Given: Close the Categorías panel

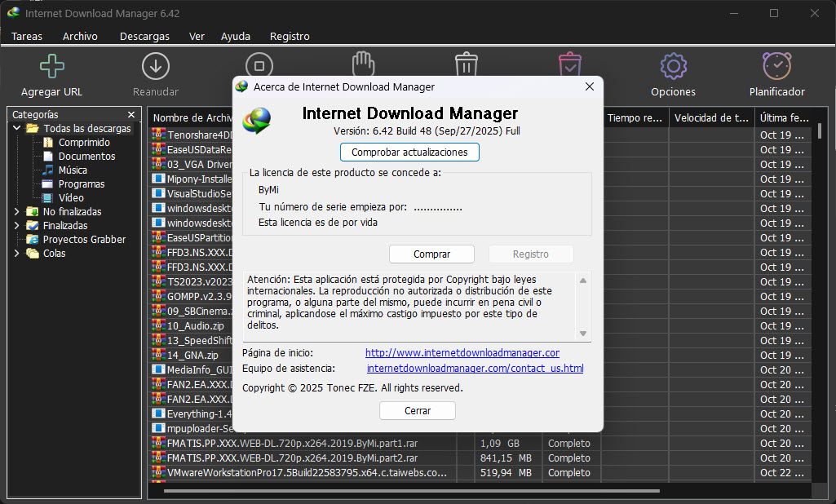Looking at the screenshot, I should pyautogui.click(x=131, y=115).
